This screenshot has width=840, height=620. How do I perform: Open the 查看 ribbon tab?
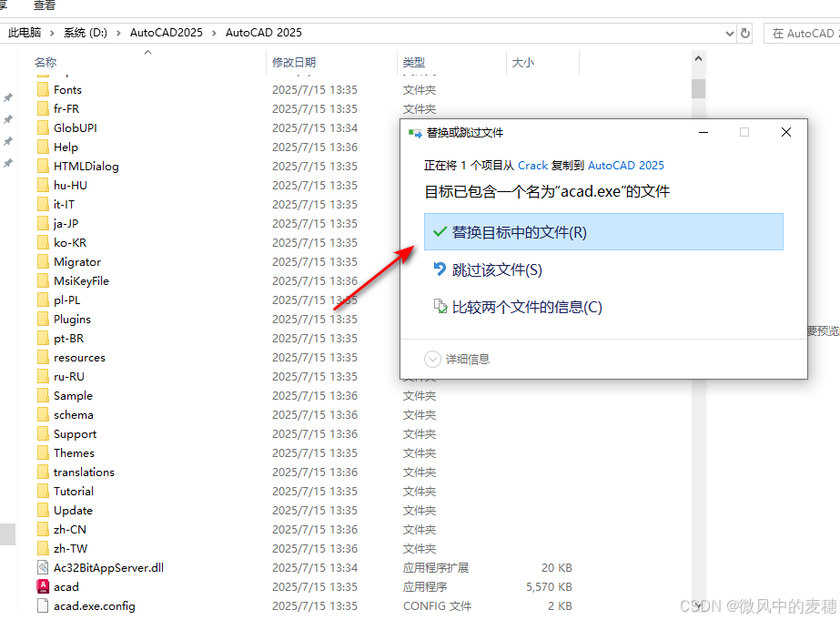coord(44,5)
